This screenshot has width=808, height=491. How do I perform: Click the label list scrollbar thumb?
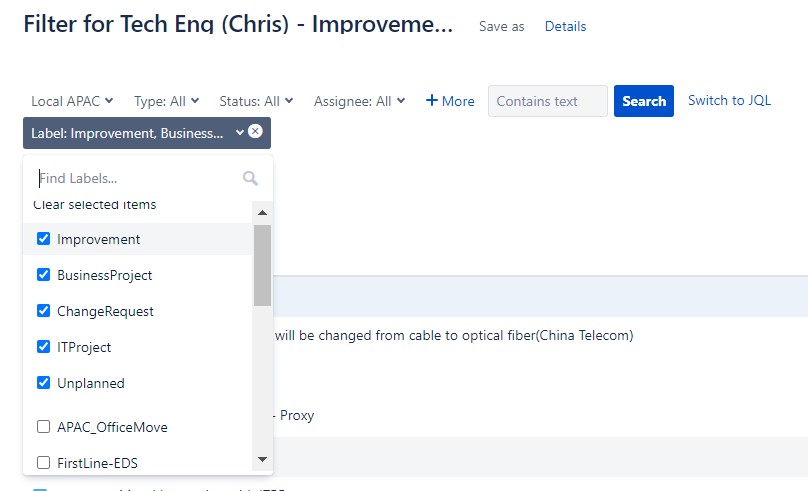262,265
